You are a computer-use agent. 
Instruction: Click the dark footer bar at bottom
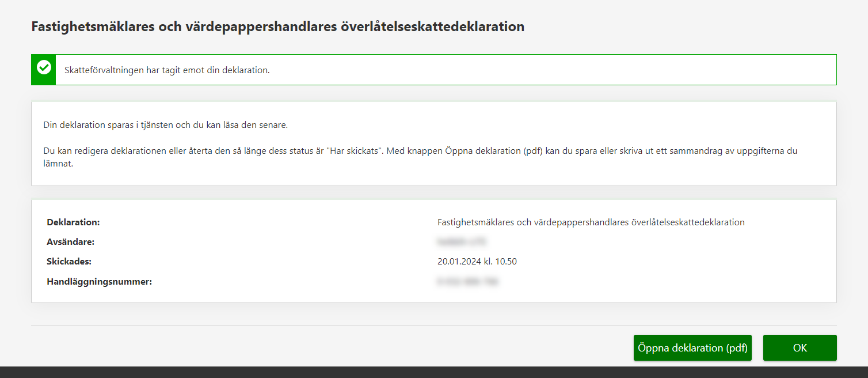coord(434,372)
